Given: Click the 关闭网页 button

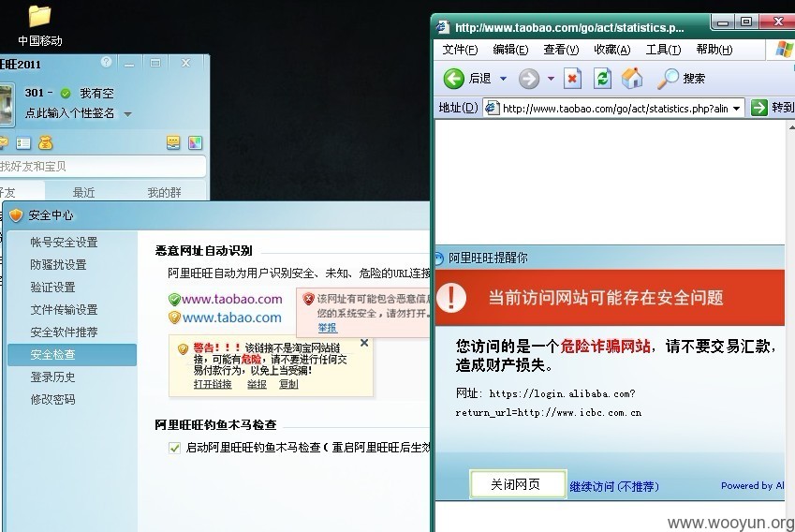Looking at the screenshot, I should (x=518, y=484).
